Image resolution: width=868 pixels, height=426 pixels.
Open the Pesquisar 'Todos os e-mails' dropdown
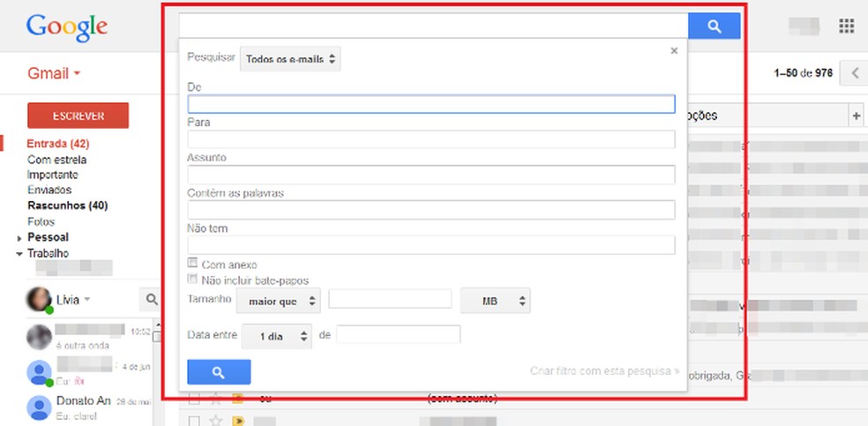(x=290, y=58)
